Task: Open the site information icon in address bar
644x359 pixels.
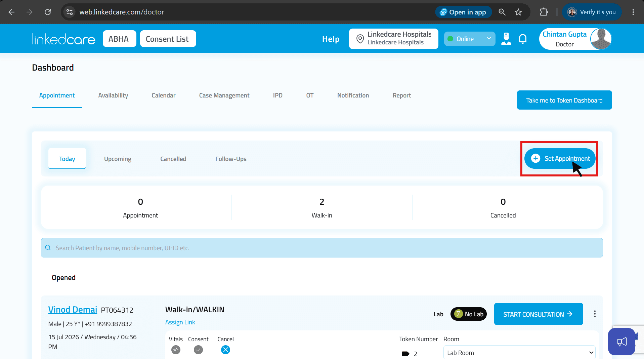Action: tap(70, 12)
